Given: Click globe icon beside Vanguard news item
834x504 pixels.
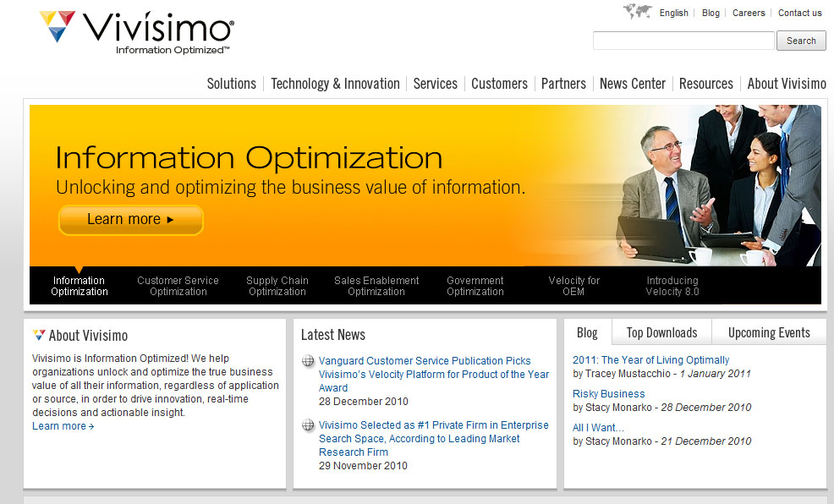Looking at the screenshot, I should coord(308,361).
